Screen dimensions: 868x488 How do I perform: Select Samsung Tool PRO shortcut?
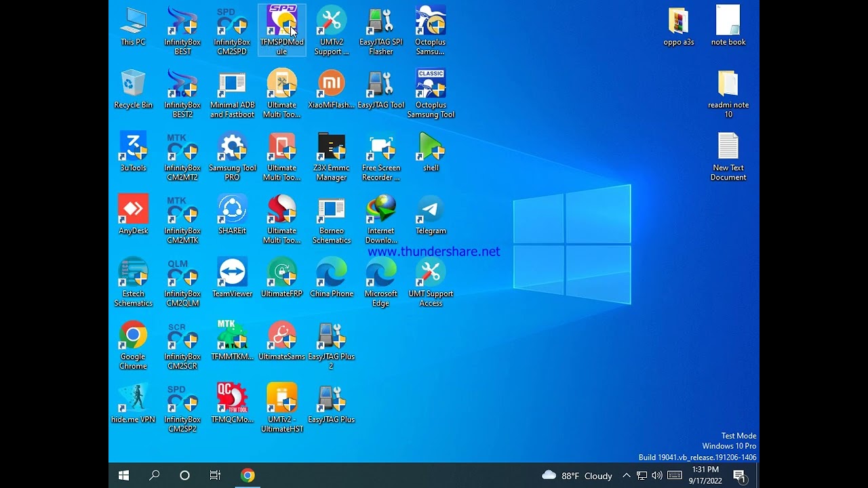232,157
